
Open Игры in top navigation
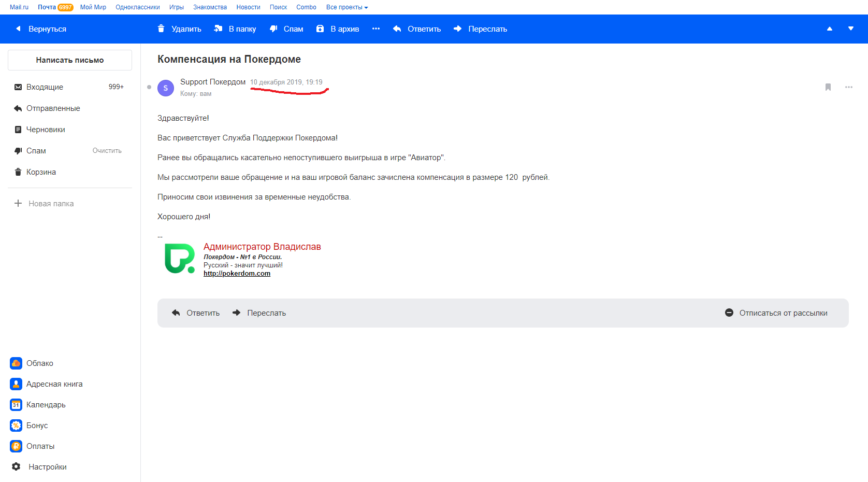tap(177, 7)
